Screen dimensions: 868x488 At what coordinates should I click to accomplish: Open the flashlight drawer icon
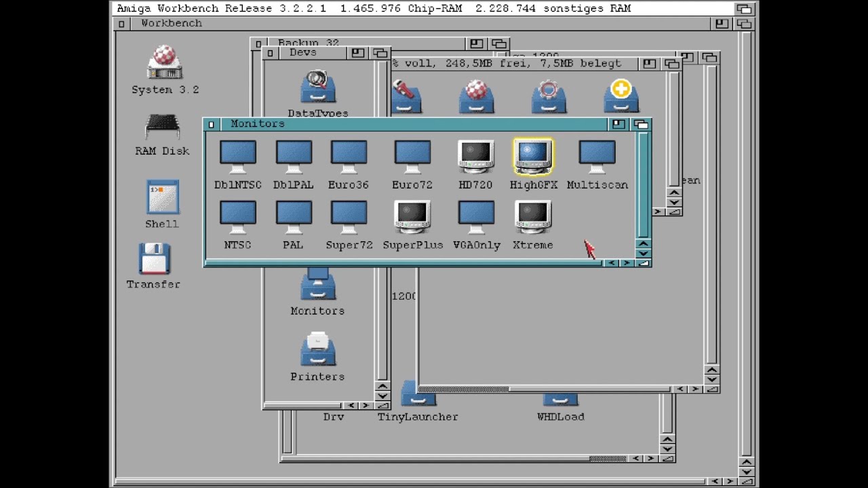(x=407, y=96)
